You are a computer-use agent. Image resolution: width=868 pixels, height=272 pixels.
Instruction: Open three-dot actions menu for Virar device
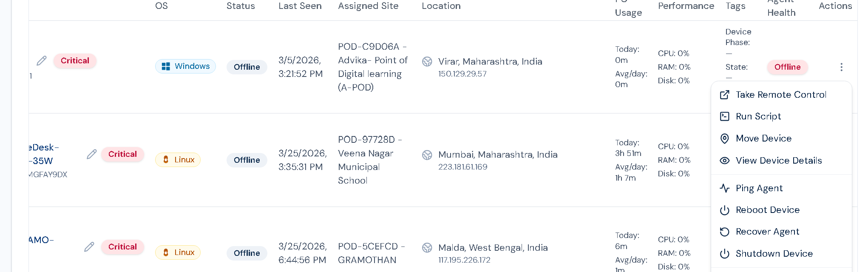841,67
